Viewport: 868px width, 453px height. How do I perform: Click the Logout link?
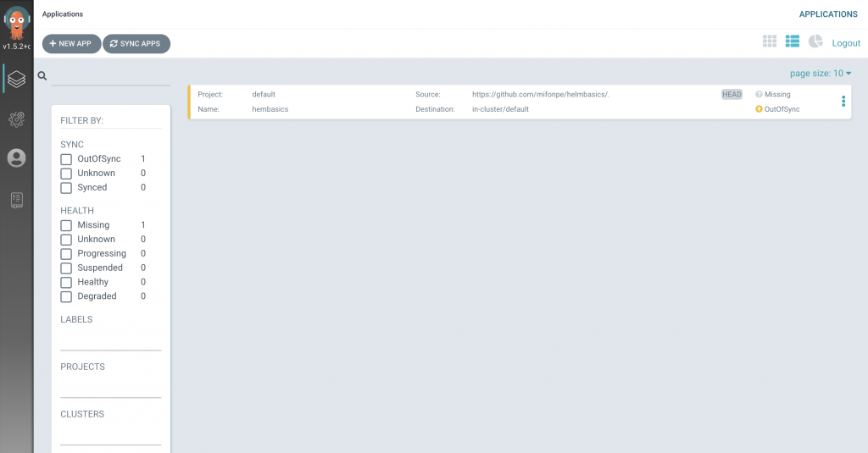(x=846, y=43)
